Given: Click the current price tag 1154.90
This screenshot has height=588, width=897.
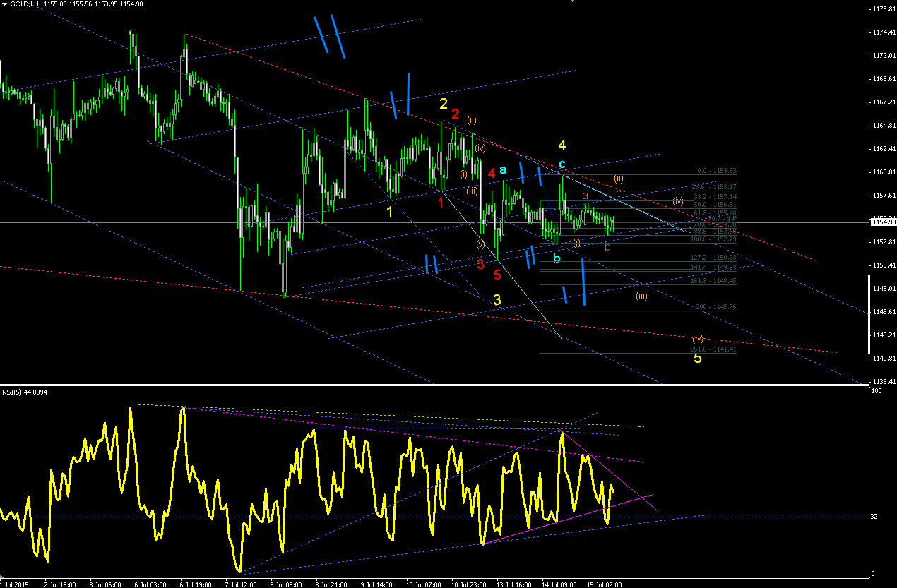Looking at the screenshot, I should (883, 222).
